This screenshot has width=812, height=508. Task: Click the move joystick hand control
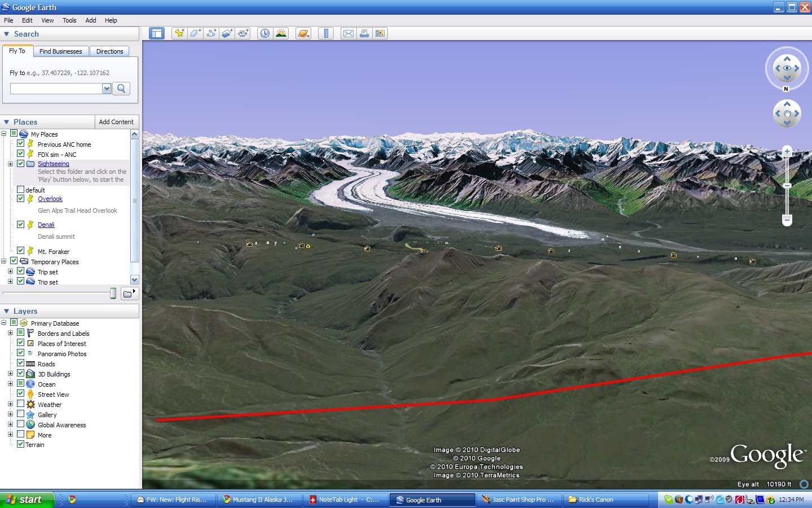click(787, 113)
